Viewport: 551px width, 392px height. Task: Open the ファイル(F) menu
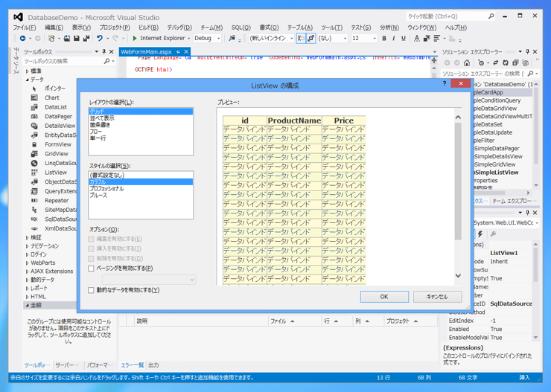click(25, 28)
